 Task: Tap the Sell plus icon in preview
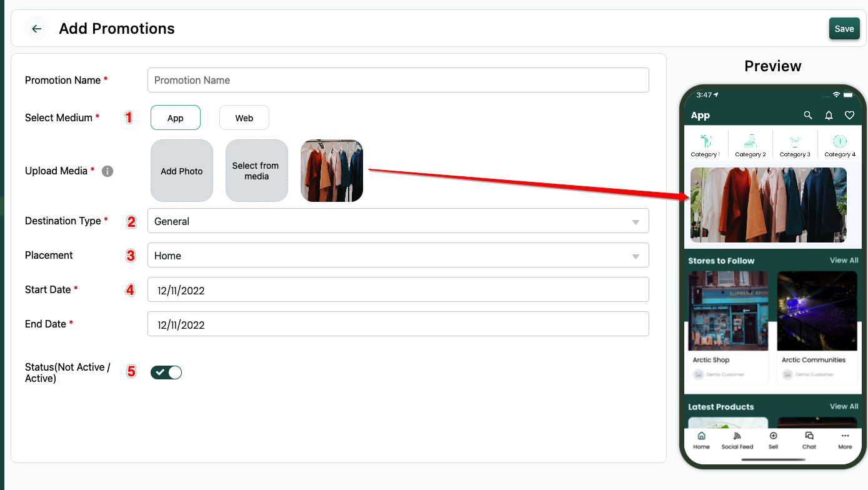pyautogui.click(x=773, y=436)
